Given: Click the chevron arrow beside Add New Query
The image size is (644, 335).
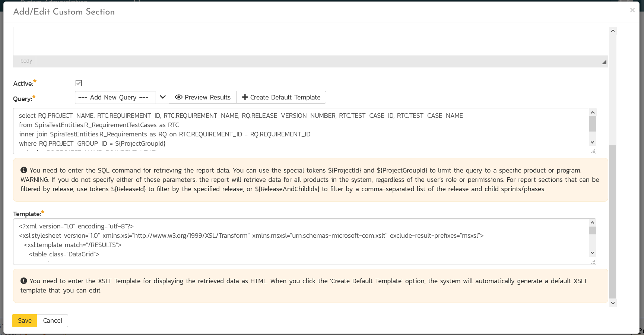Looking at the screenshot, I should 162,97.
